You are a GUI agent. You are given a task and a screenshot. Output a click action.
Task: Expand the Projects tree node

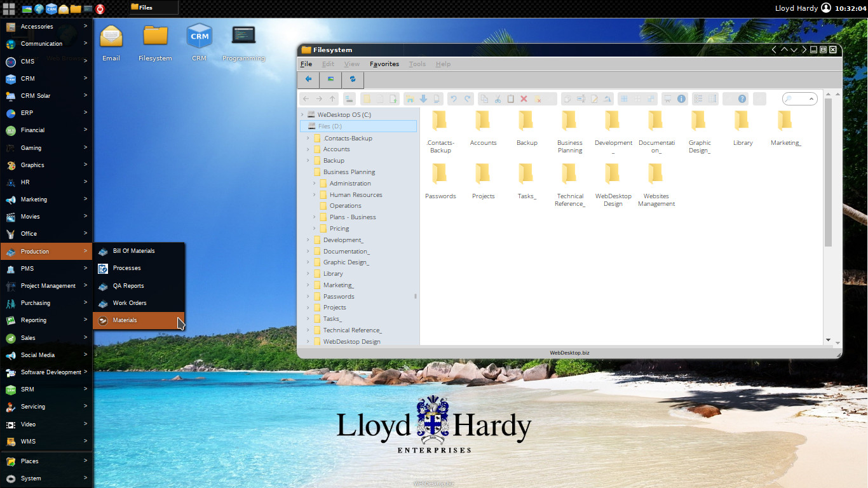(308, 308)
